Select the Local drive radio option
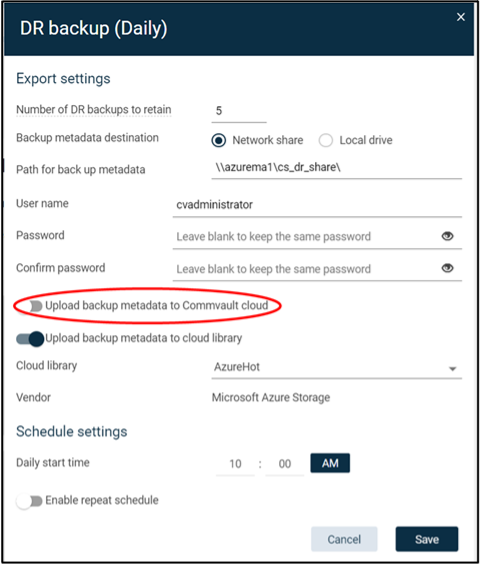Image resolution: width=481 pixels, height=566 pixels. [x=325, y=140]
